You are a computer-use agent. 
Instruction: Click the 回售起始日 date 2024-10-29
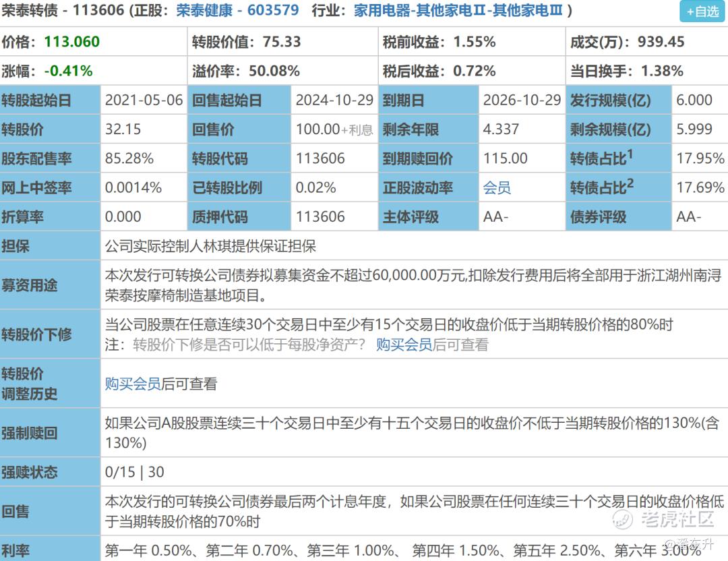tap(335, 100)
